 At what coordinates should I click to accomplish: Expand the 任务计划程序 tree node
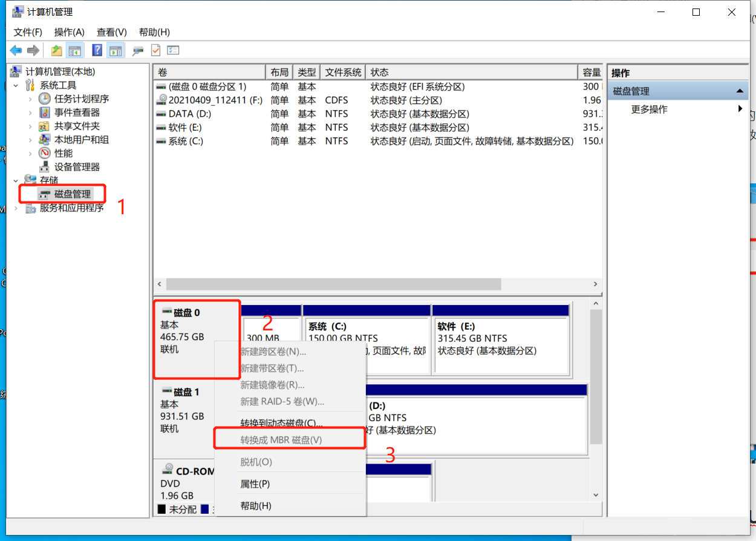pos(30,99)
